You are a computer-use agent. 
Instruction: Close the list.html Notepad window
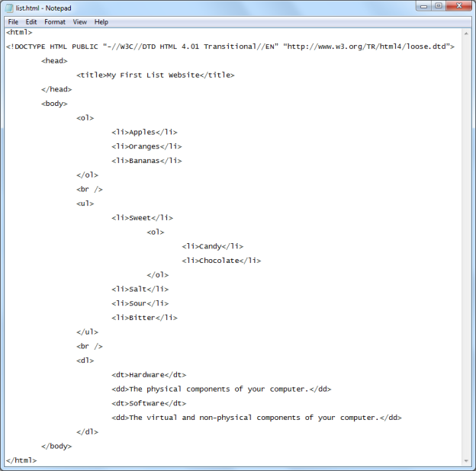[459, 6]
